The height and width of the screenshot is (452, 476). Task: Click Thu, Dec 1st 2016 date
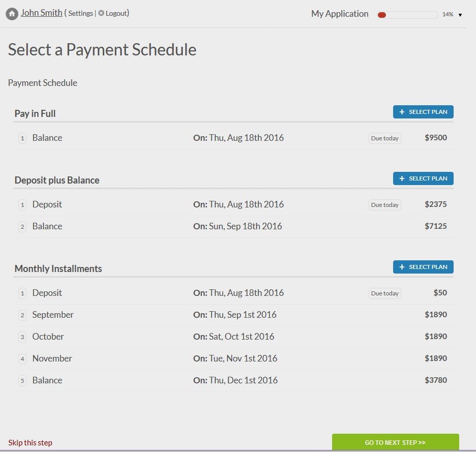pos(243,380)
